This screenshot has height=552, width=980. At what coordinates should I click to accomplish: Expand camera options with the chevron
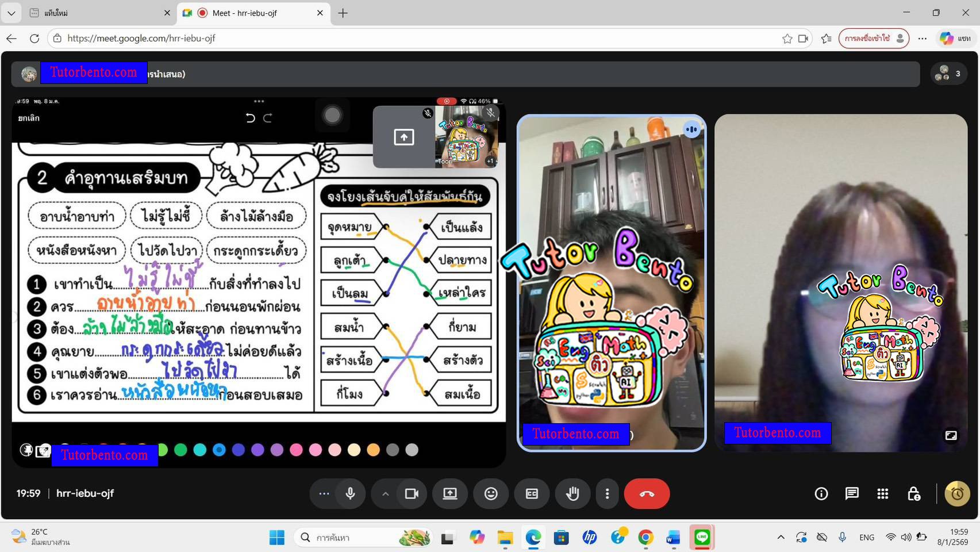(385, 493)
